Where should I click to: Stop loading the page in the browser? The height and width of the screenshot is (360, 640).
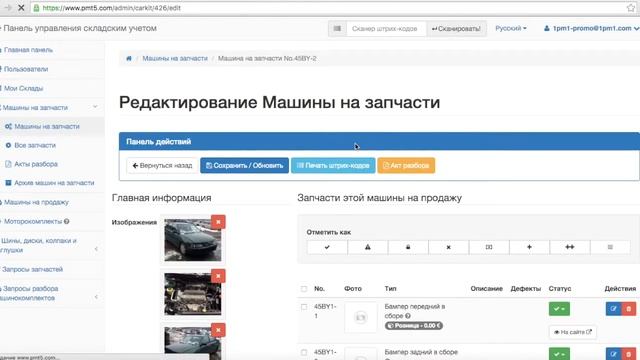click(21, 8)
